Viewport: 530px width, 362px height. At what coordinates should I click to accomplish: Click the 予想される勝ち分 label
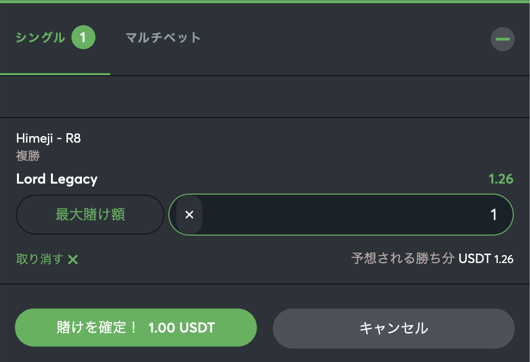point(403,259)
